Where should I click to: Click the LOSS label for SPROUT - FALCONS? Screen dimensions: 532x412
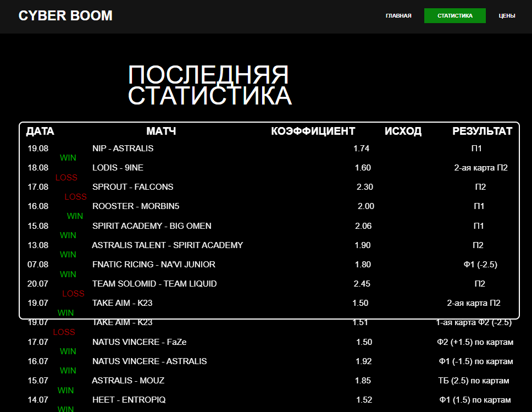76,197
